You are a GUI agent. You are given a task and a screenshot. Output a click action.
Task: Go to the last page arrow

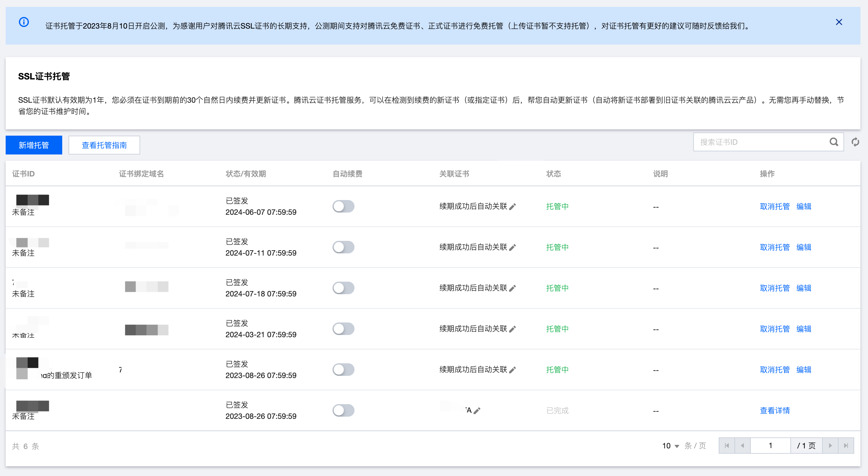tap(846, 446)
